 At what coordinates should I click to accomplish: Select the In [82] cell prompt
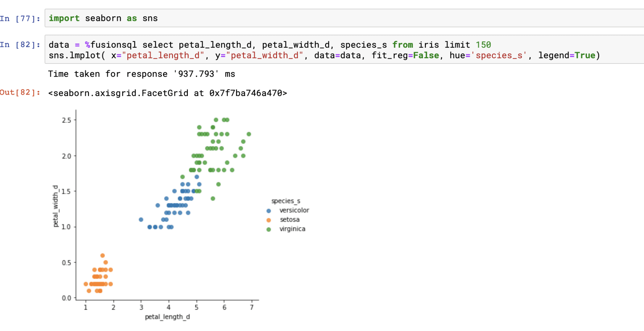(20, 44)
